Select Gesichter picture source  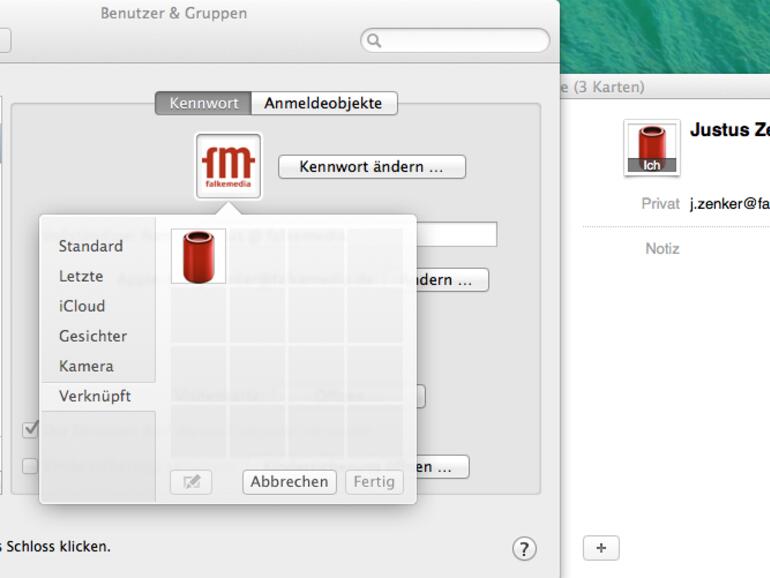93,336
